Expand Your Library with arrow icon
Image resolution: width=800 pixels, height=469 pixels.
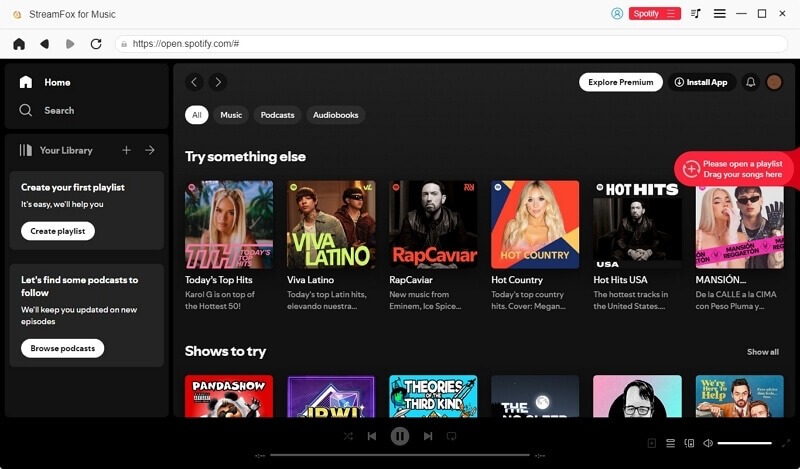coord(150,150)
